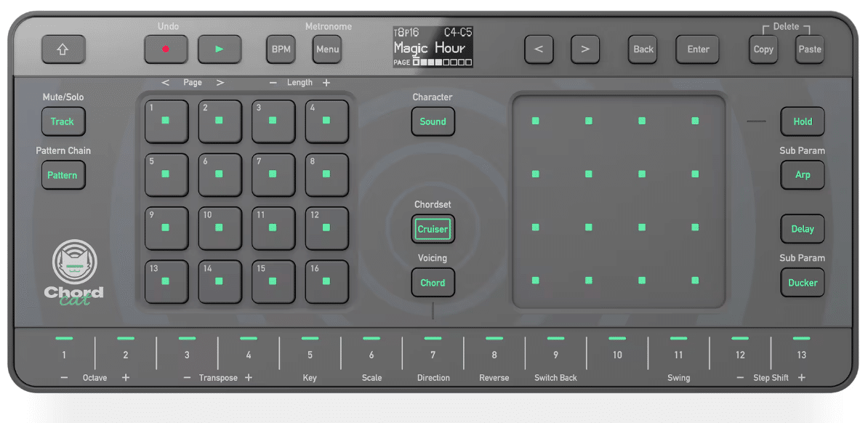868x423 pixels.
Task: Toggle the Ducker button
Action: click(x=803, y=283)
